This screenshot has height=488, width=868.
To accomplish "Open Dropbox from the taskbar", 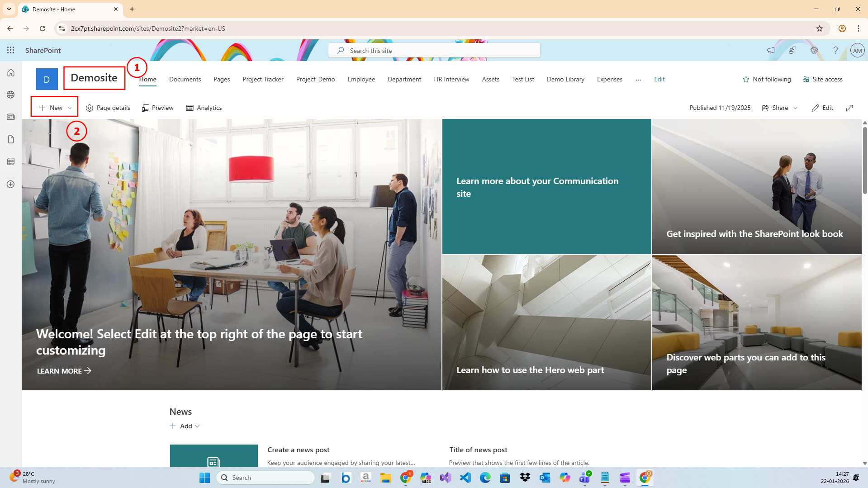I will (x=525, y=478).
